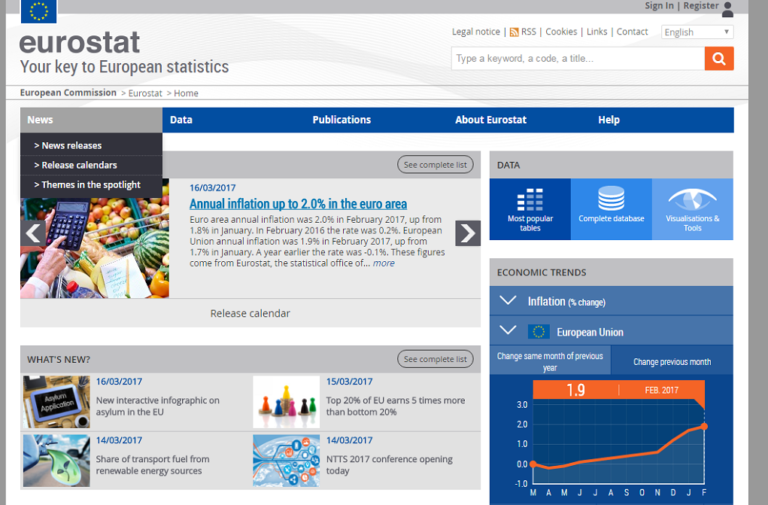The image size is (768, 505).
Task: Open Contact link
Action: pyautogui.click(x=632, y=32)
